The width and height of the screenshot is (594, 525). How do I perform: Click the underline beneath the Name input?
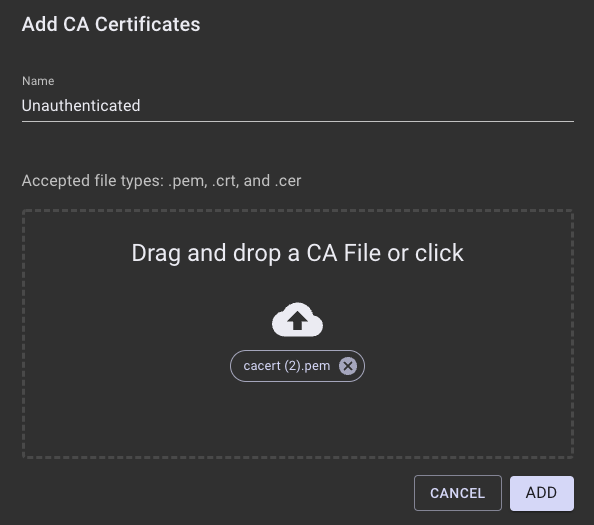(298, 121)
